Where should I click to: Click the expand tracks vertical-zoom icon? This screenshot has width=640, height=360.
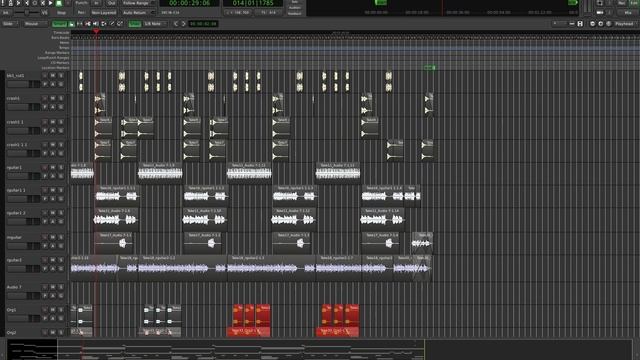point(580,24)
